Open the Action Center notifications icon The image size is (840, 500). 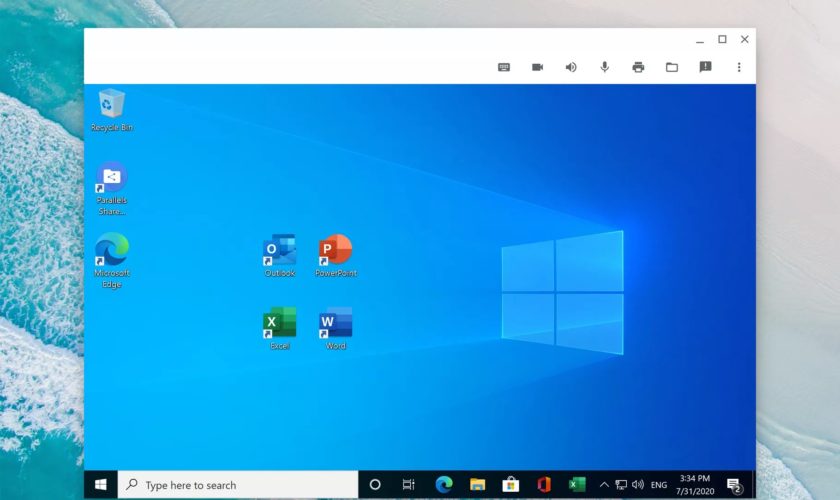(x=734, y=486)
